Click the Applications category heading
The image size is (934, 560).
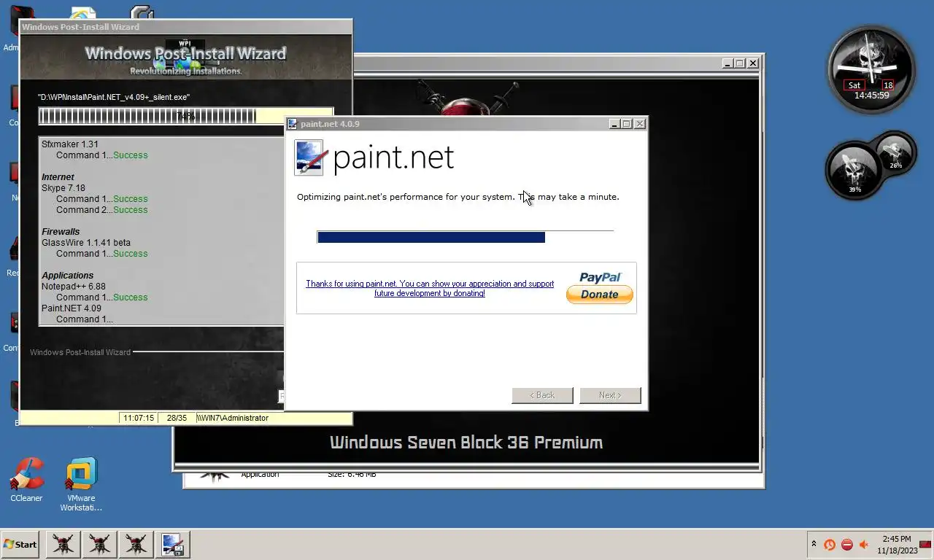67,276
